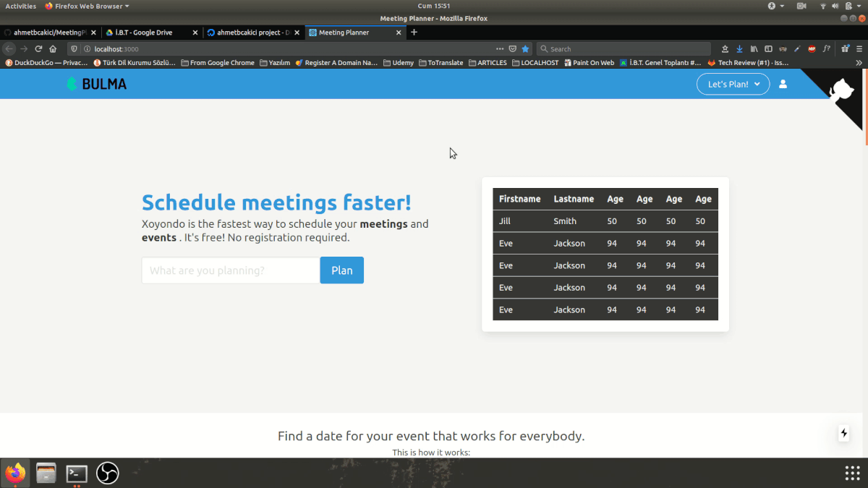Reload the current page
This screenshot has width=868, height=488.
coord(38,48)
